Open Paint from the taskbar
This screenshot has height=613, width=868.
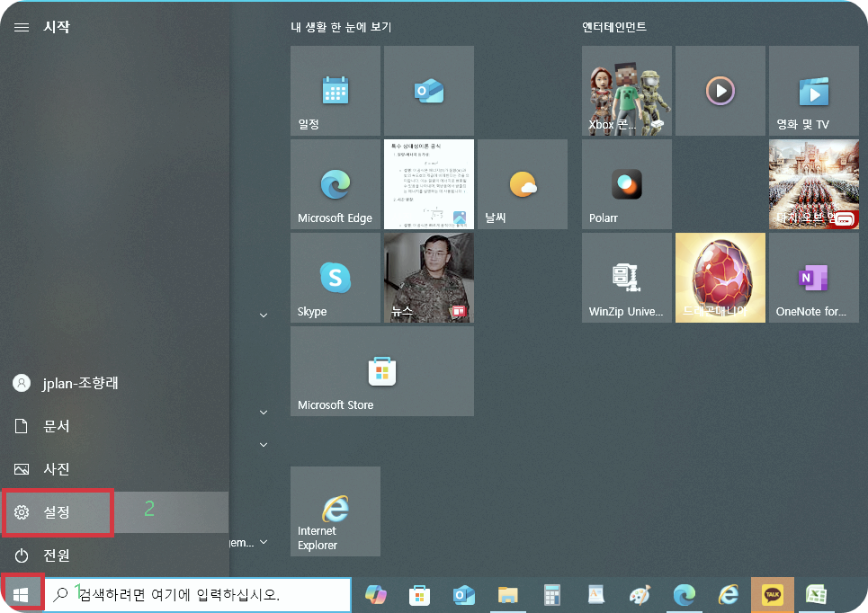pyautogui.click(x=640, y=595)
